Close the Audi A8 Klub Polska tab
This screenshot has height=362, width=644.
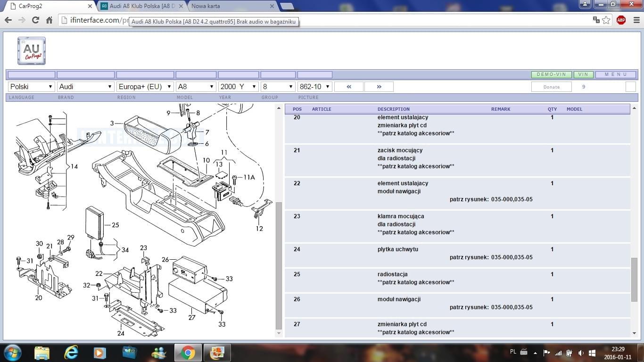click(181, 6)
